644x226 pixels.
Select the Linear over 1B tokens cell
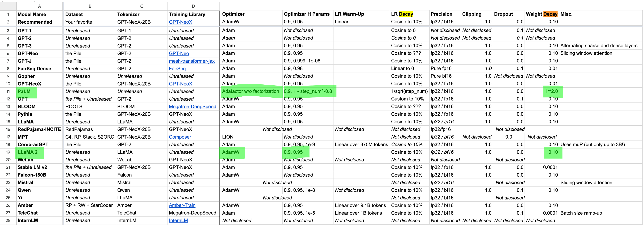point(362,213)
